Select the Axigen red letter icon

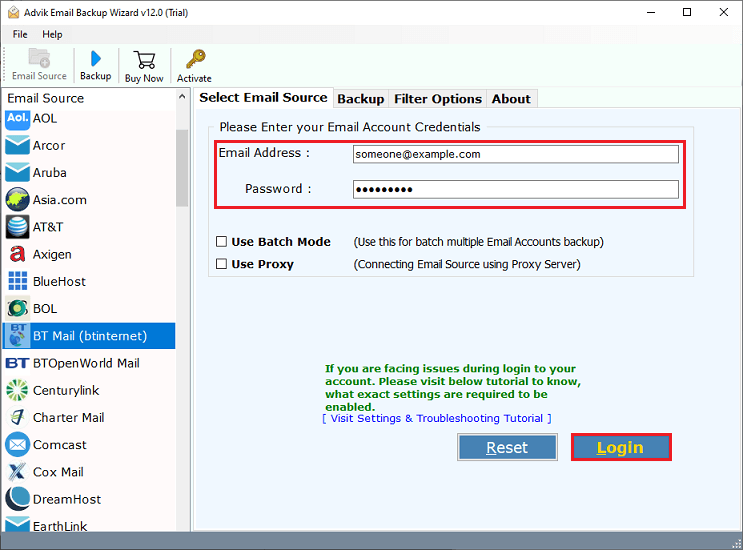(18, 254)
